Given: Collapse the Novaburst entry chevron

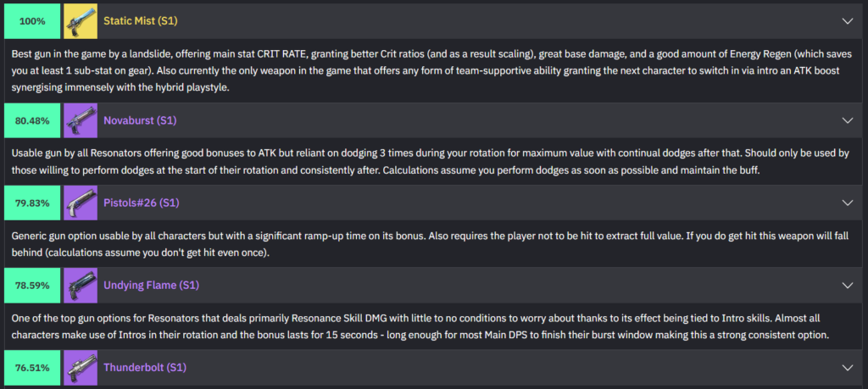Looking at the screenshot, I should pyautogui.click(x=847, y=120).
